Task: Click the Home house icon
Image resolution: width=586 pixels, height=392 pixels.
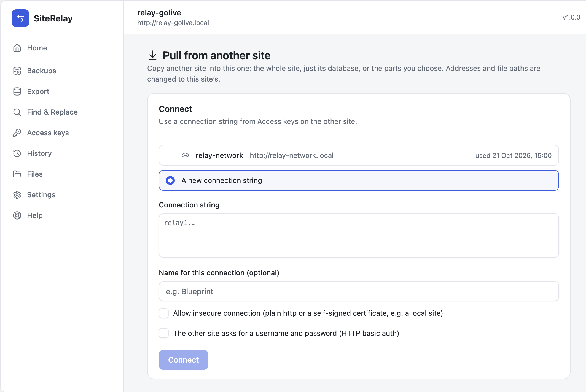Action: pos(17,48)
